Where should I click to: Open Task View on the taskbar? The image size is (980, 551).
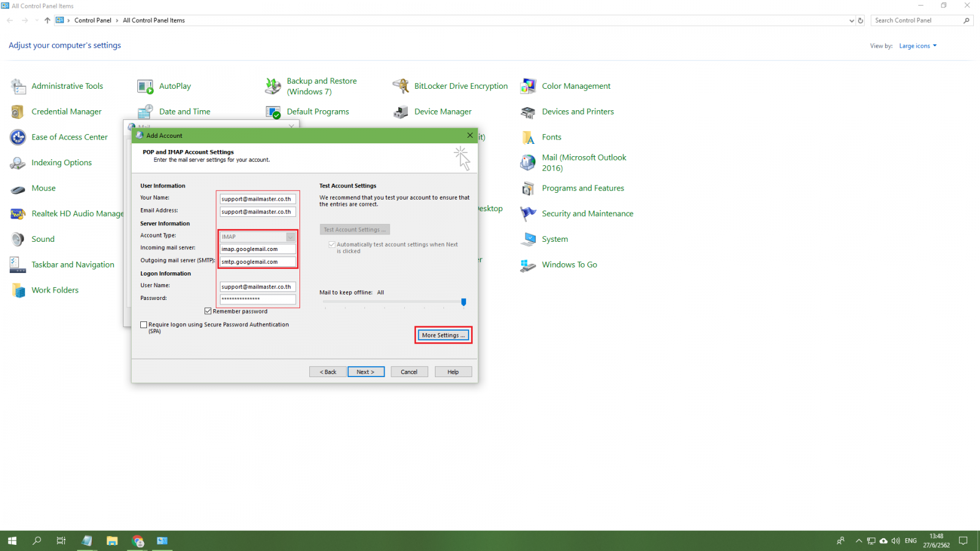pos(61,541)
